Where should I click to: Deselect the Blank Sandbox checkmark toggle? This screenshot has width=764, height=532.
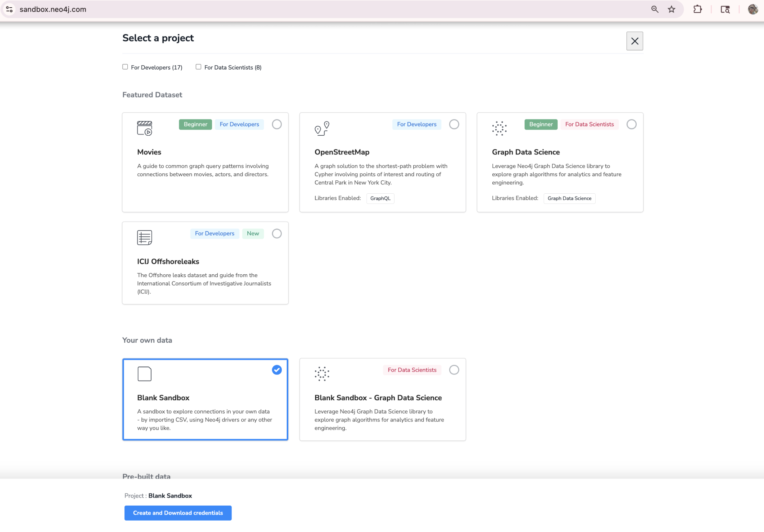[276, 370]
